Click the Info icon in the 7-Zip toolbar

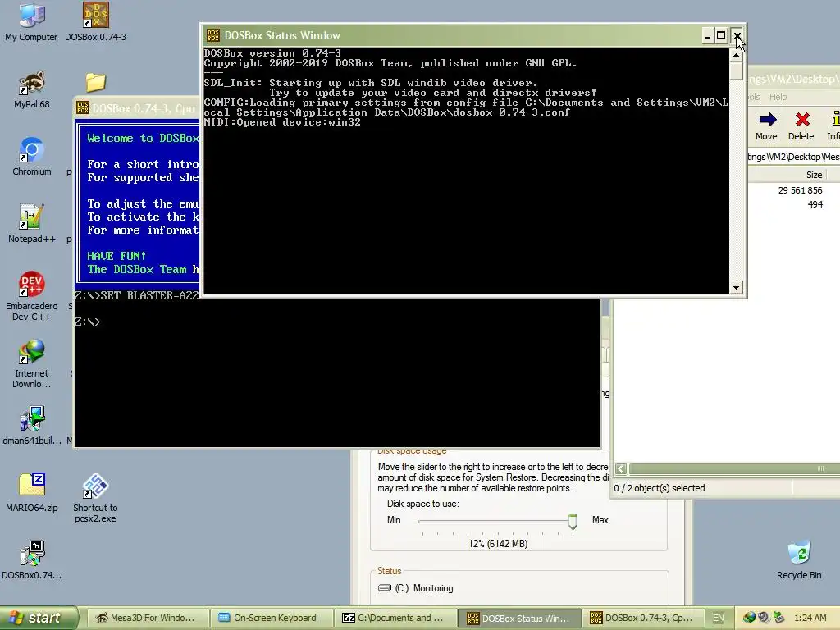click(833, 126)
